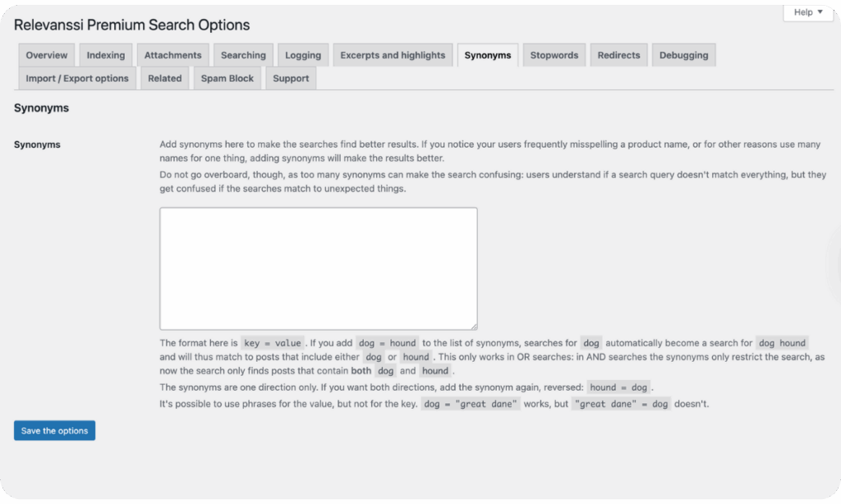841x504 pixels.
Task: Click the 'hound = dog' code example
Action: [618, 387]
